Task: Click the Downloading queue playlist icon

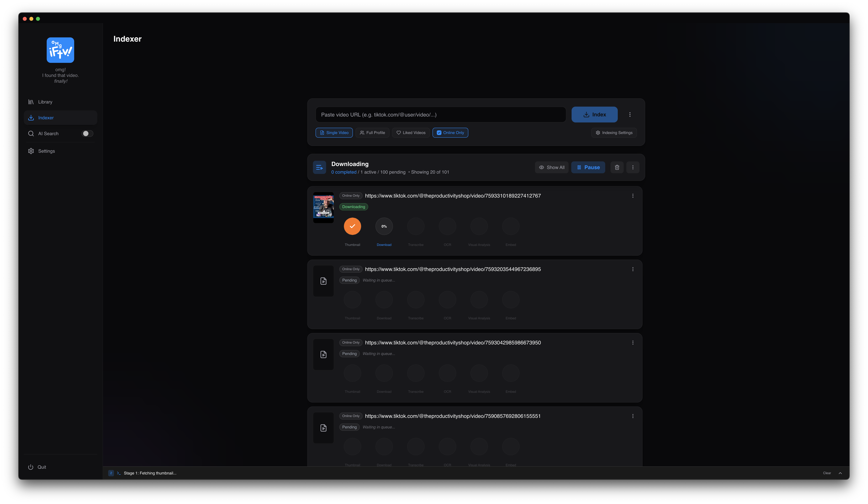Action: pyautogui.click(x=319, y=168)
